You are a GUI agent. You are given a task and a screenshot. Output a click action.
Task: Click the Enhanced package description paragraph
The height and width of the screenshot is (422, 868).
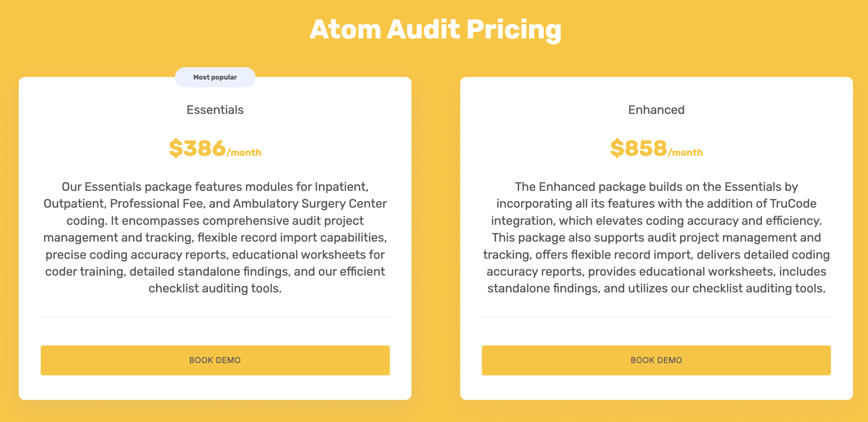(656, 237)
